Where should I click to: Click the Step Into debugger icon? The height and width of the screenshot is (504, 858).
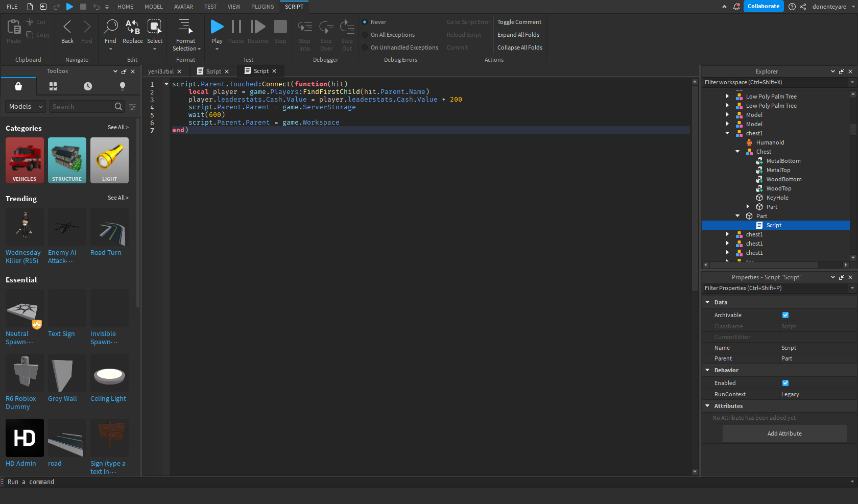click(x=304, y=27)
